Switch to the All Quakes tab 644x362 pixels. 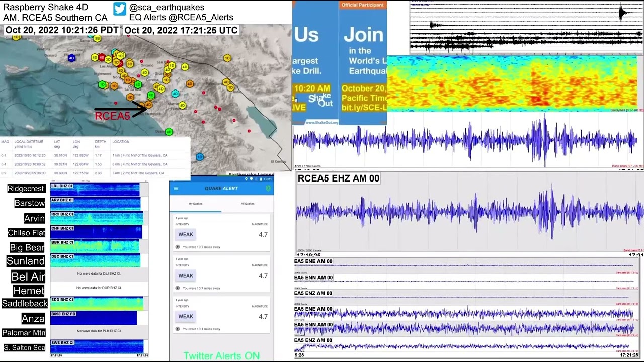(248, 204)
